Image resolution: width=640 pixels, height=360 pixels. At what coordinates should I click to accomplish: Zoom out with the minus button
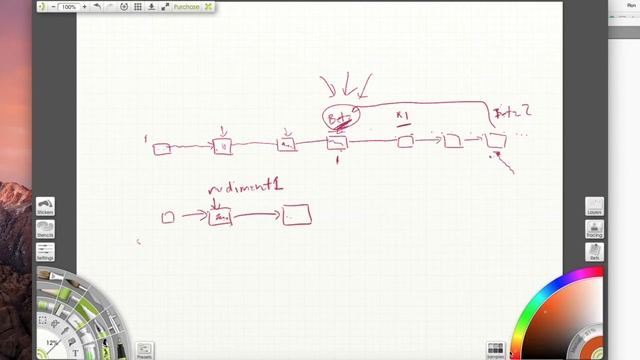pos(53,7)
